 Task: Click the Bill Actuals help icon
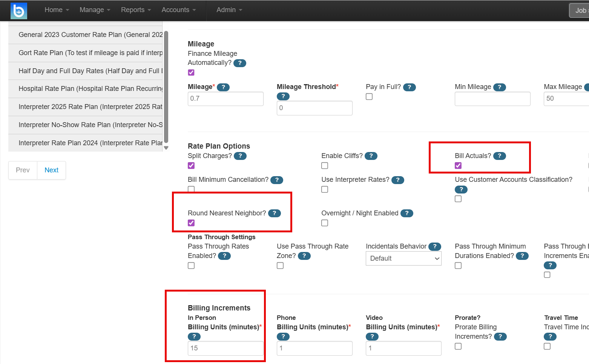pos(499,156)
